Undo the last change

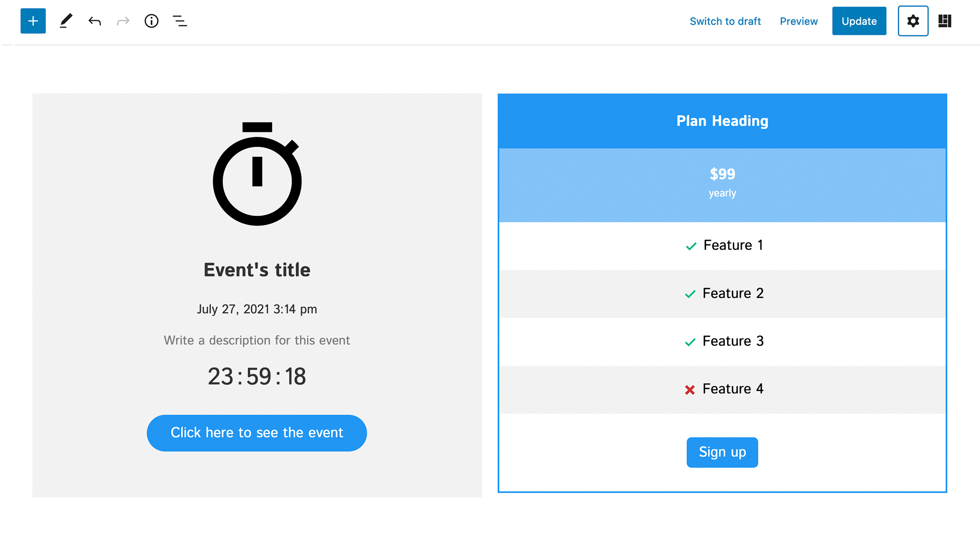94,21
